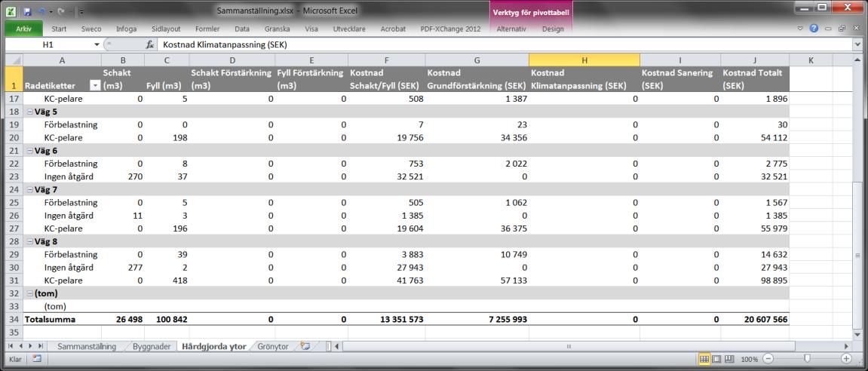Screen dimensions: 868x371
Task: Click the cell with value 98 895
Action: [755, 281]
